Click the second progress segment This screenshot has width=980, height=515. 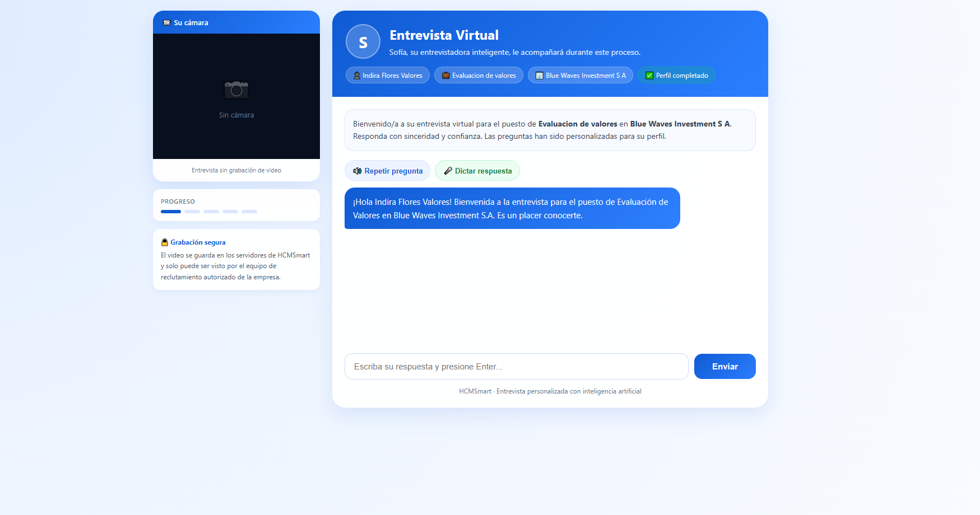(192, 212)
